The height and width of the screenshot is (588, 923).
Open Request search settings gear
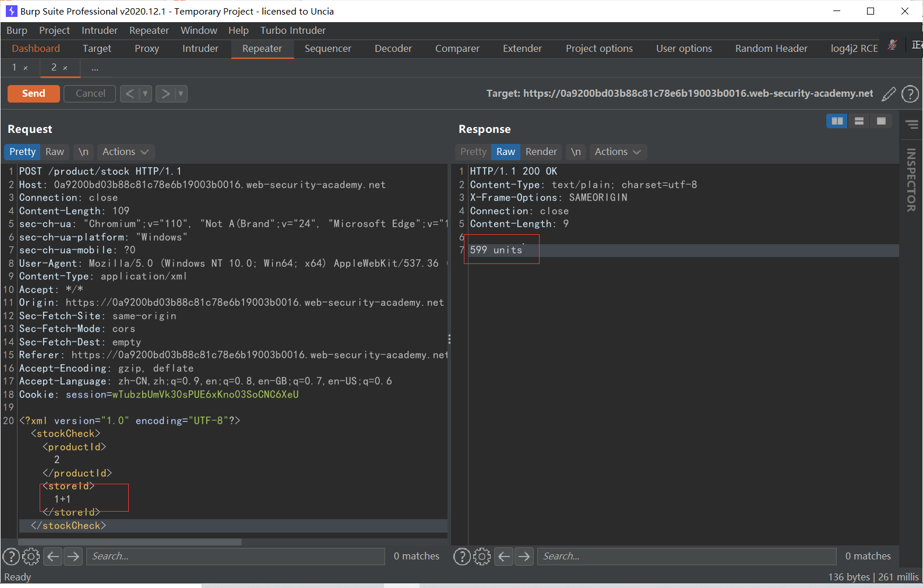[x=31, y=557]
